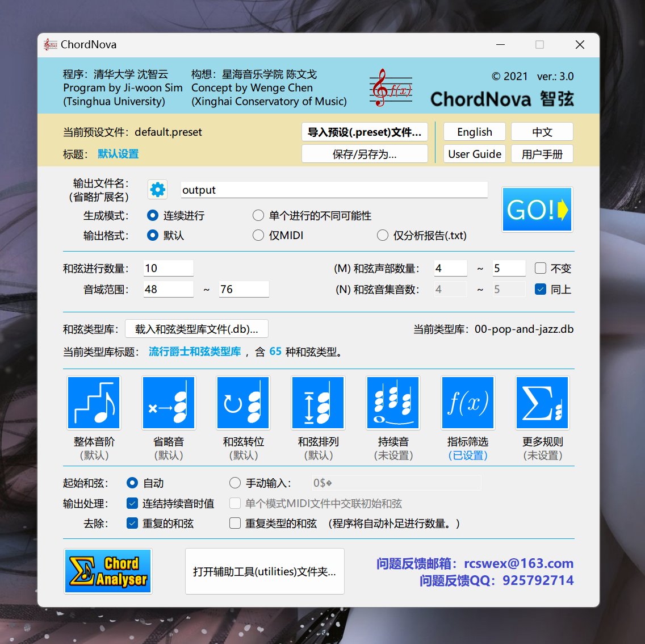Click the ChordNova treble clef logo
Image resolution: width=645 pixels, height=644 pixels.
(391, 87)
